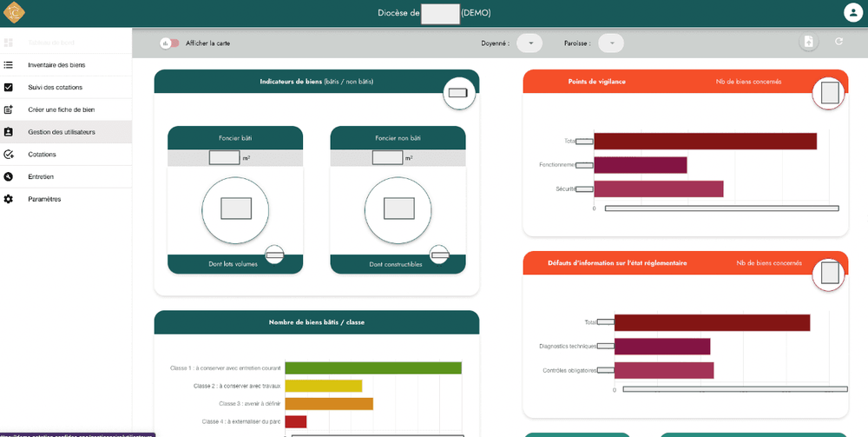Click the Dont constructibles footer

(x=398, y=264)
